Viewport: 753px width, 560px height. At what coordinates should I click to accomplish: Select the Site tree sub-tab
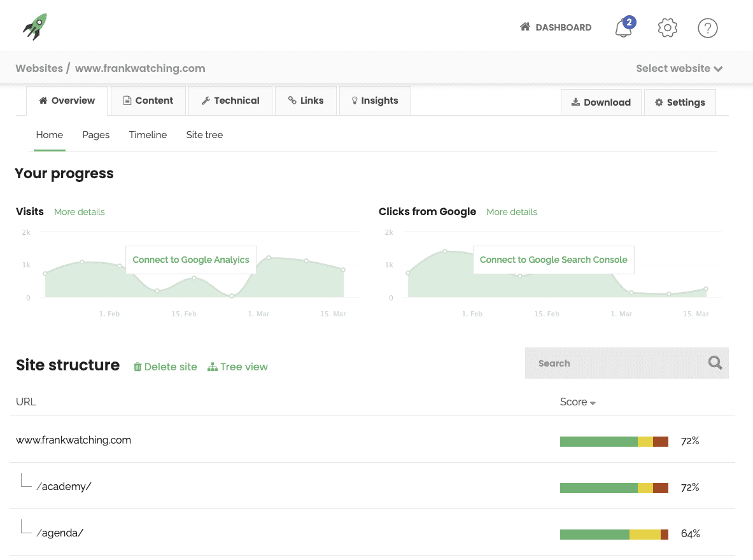coord(204,135)
